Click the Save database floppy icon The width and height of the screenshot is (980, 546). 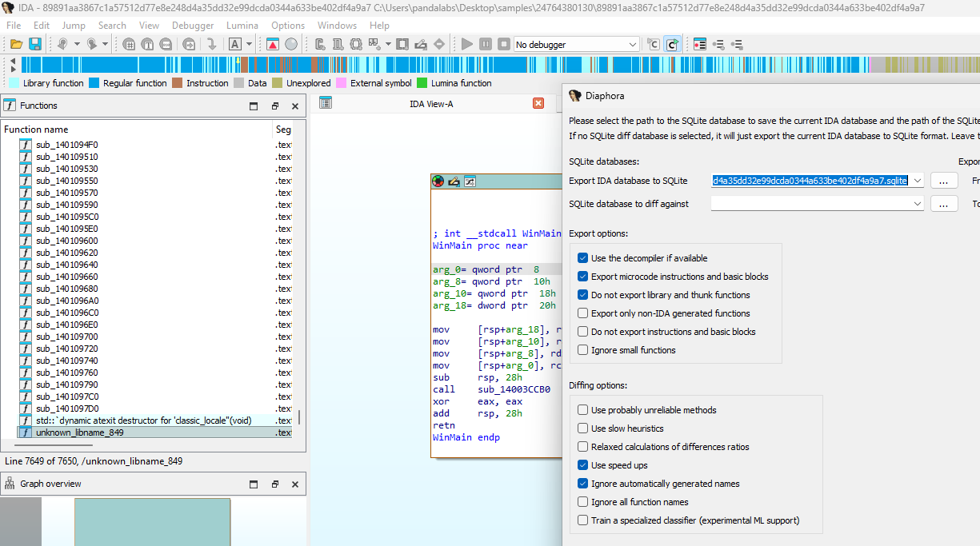pyautogui.click(x=35, y=44)
